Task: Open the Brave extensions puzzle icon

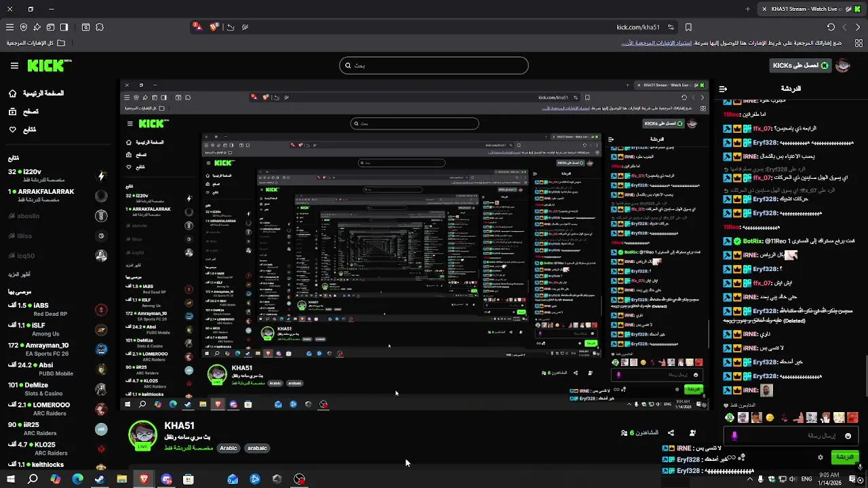Action: (x=100, y=27)
